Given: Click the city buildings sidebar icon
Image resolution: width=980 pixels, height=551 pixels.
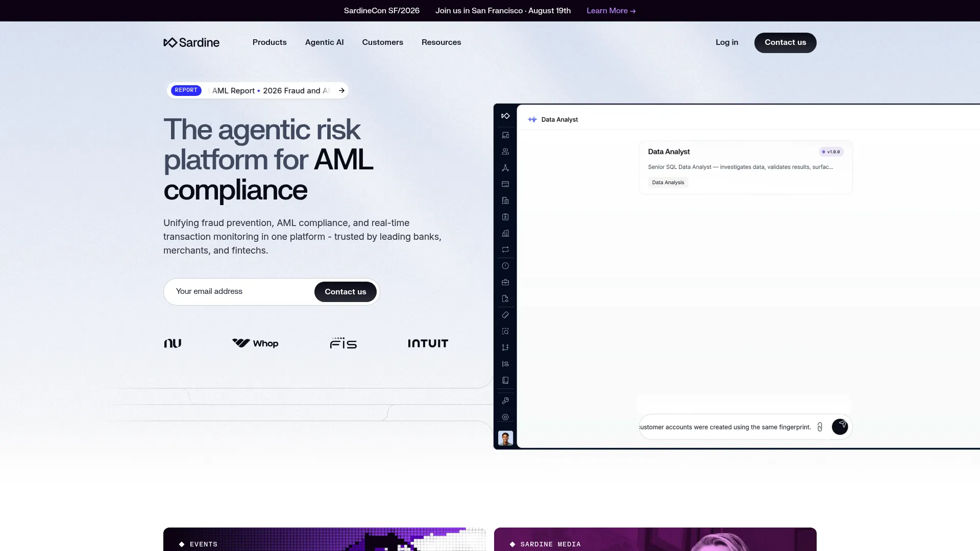Looking at the screenshot, I should (505, 233).
